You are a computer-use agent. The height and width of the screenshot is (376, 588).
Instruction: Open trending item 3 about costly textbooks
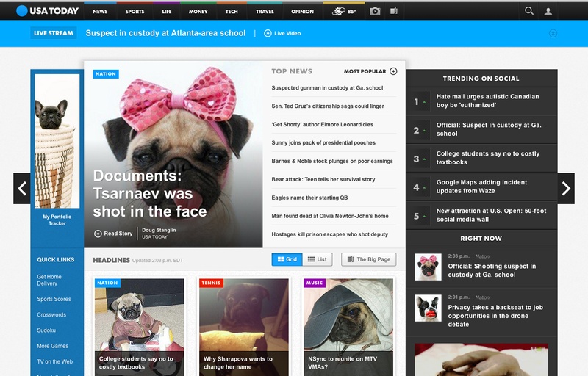[x=488, y=158]
